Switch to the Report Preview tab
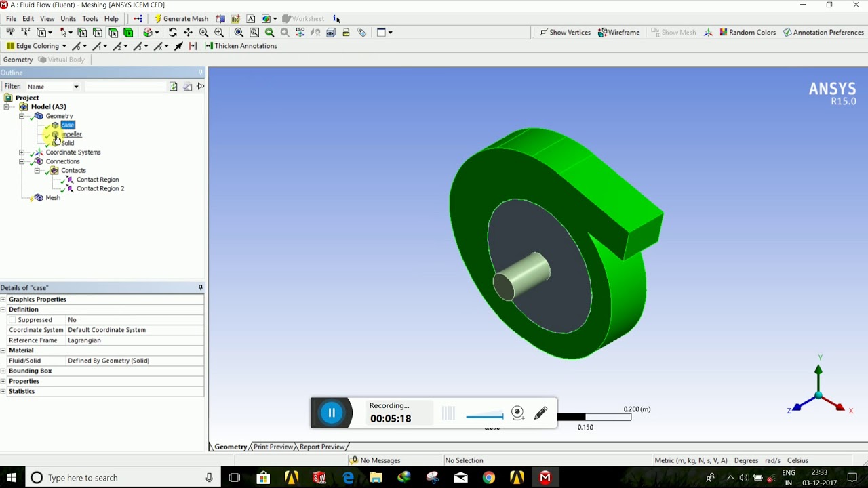Viewport: 868px width, 488px height. 322,447
